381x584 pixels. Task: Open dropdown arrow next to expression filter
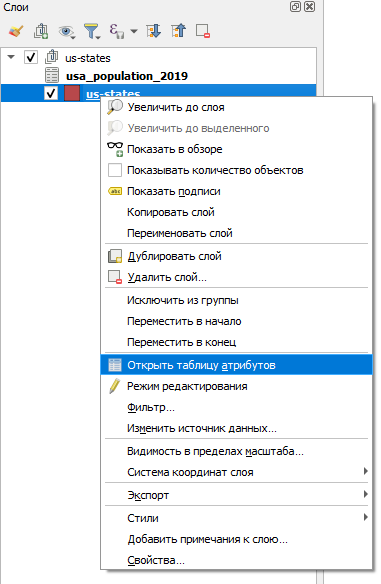click(134, 31)
